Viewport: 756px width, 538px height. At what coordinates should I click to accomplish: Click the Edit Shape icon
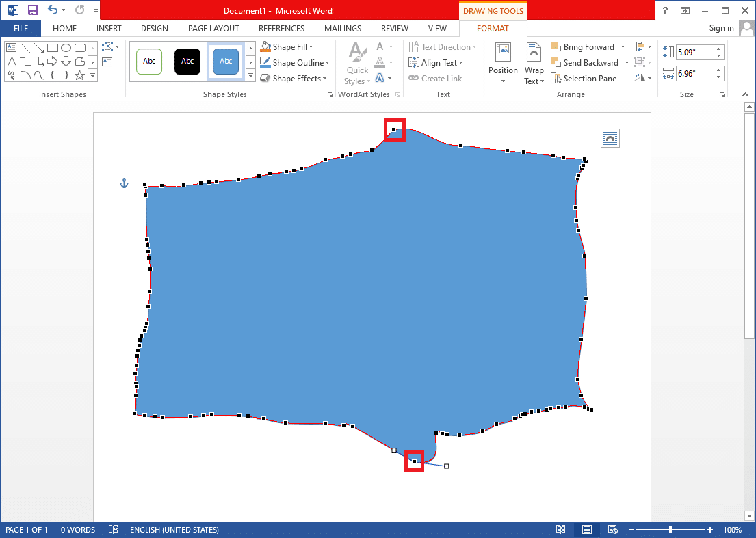click(x=107, y=45)
